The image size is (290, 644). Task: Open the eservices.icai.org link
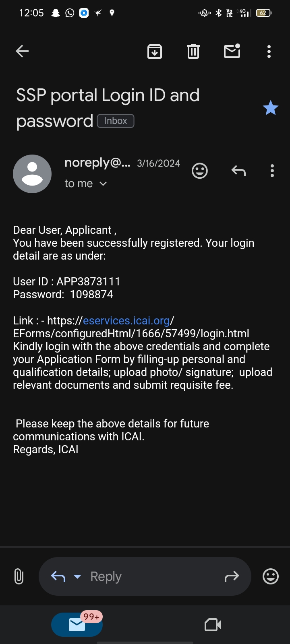[126, 321]
